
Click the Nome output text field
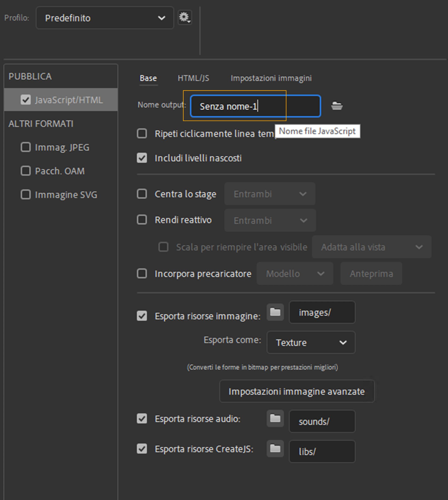tap(255, 106)
